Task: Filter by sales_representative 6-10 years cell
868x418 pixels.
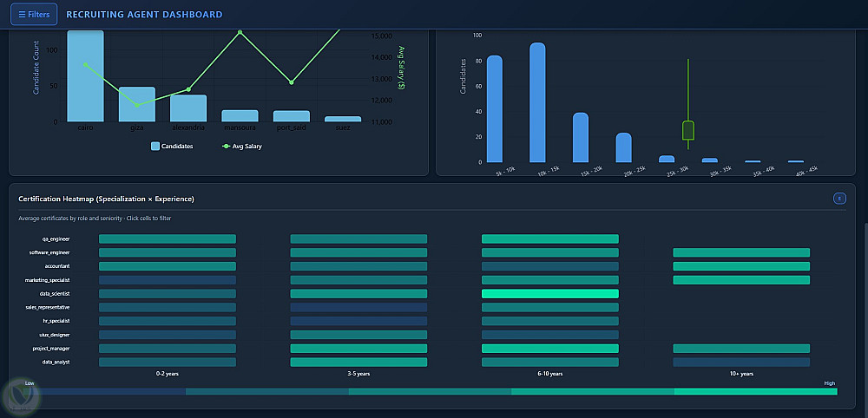Action: [x=550, y=307]
